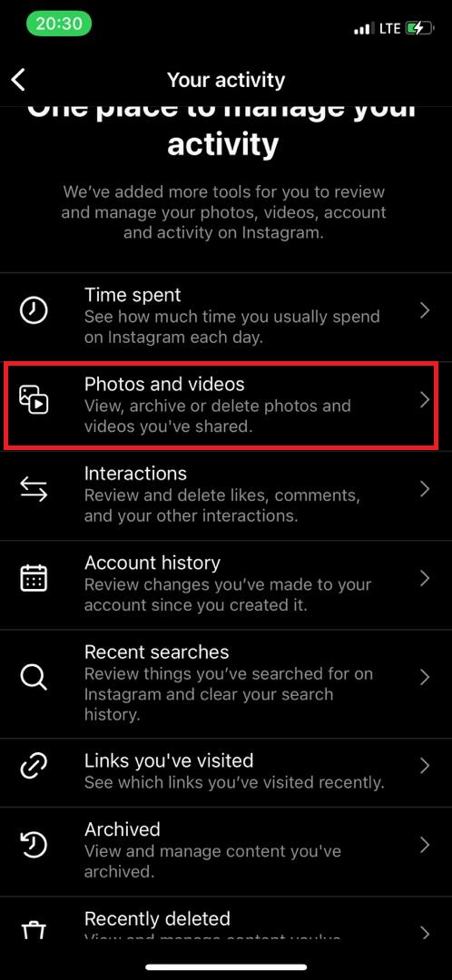This screenshot has height=980, width=452.
Task: Select the Recent searches menu entry
Action: (226, 684)
